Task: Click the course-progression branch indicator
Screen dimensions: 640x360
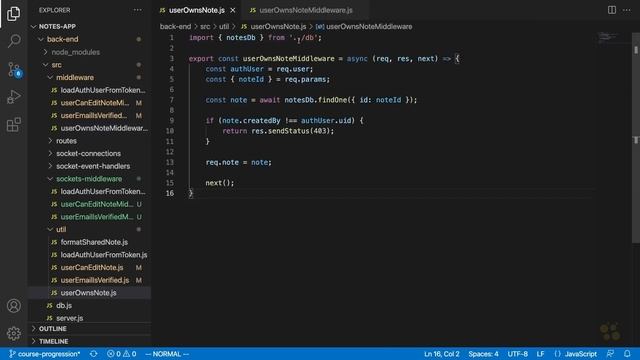Action: pyautogui.click(x=44, y=354)
